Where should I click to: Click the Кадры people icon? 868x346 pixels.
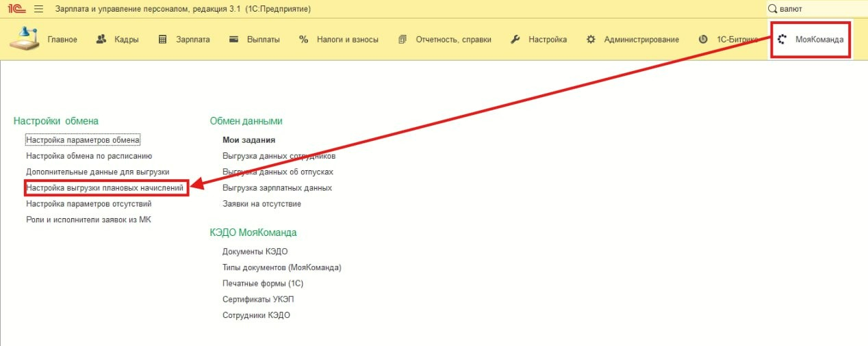click(x=101, y=39)
